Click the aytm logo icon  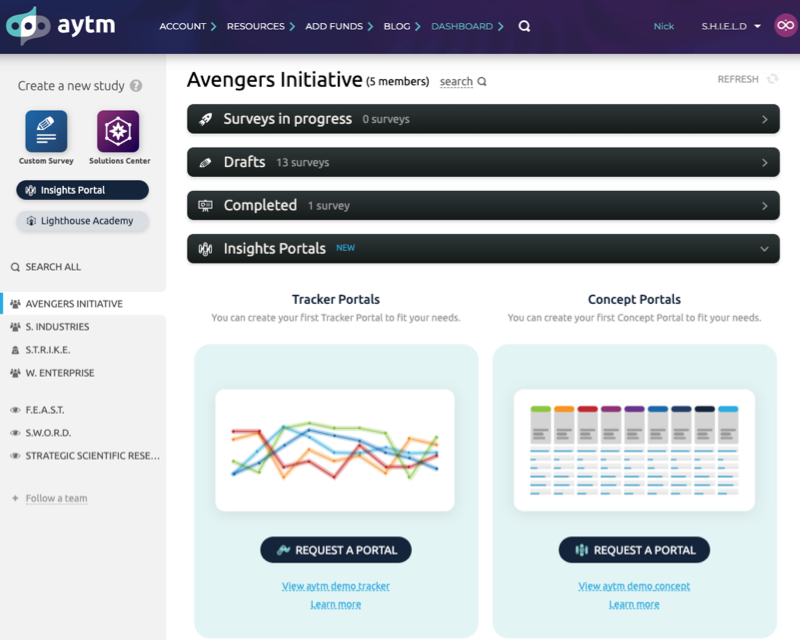pos(27,26)
